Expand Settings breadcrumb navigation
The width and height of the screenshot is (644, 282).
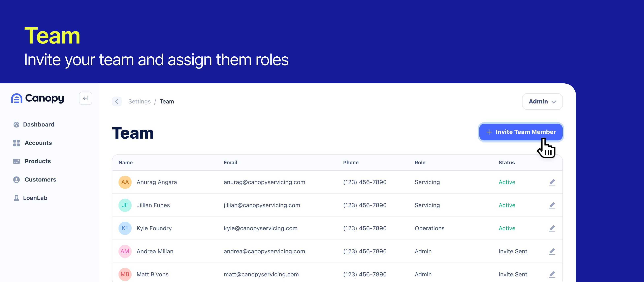[x=139, y=102]
